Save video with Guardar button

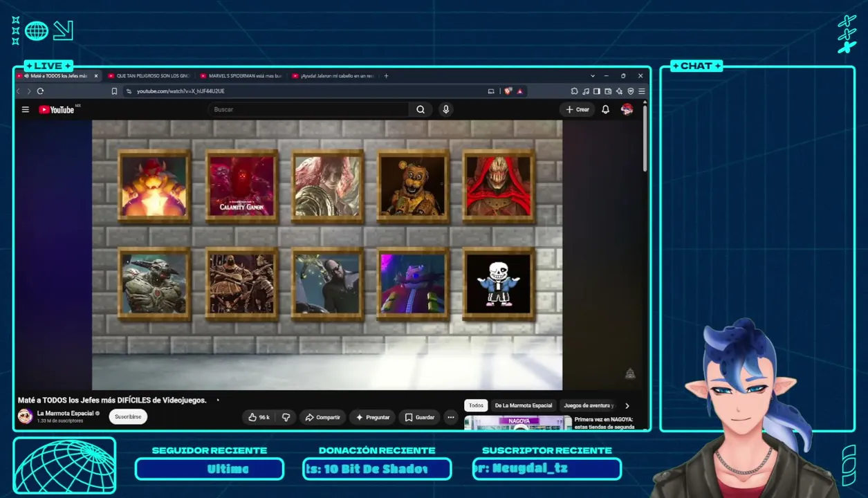click(x=419, y=417)
